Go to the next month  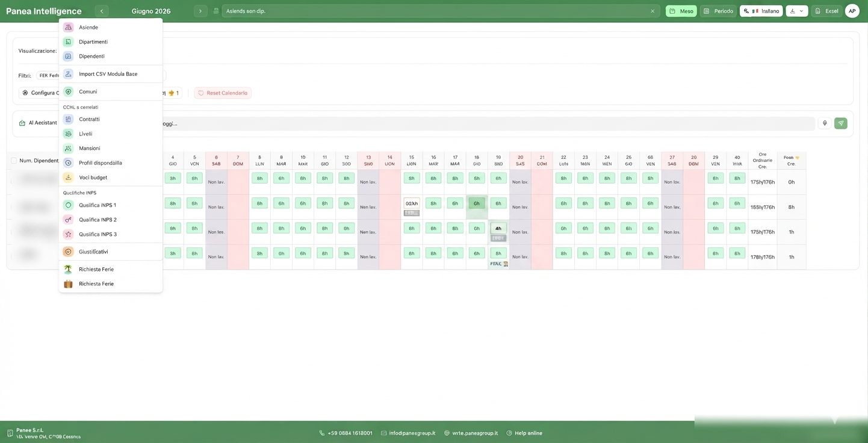tap(200, 11)
